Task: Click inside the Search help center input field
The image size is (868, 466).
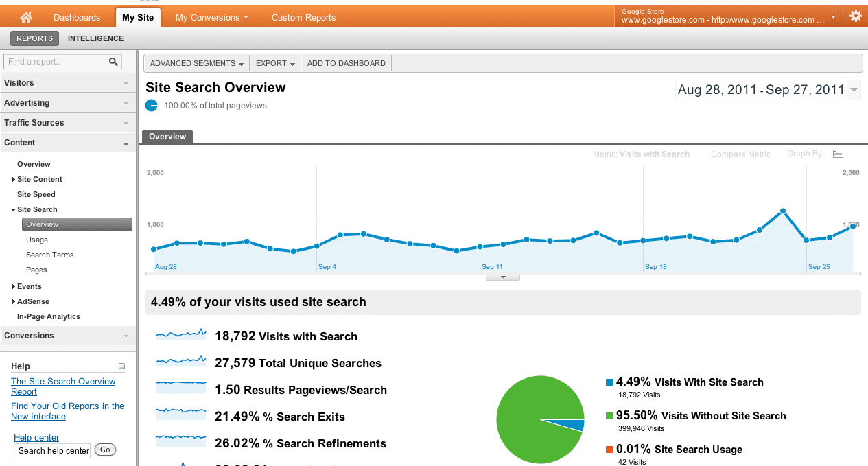Action: (52, 450)
